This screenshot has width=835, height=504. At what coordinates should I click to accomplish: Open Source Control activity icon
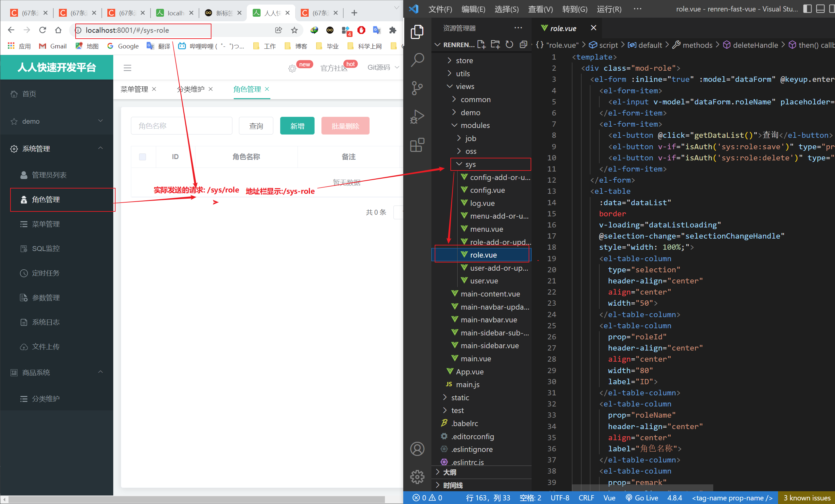tap(417, 88)
